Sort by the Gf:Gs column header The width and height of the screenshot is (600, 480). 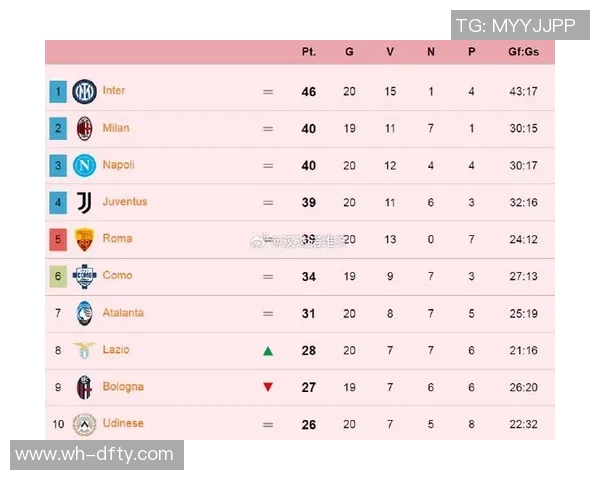[523, 52]
